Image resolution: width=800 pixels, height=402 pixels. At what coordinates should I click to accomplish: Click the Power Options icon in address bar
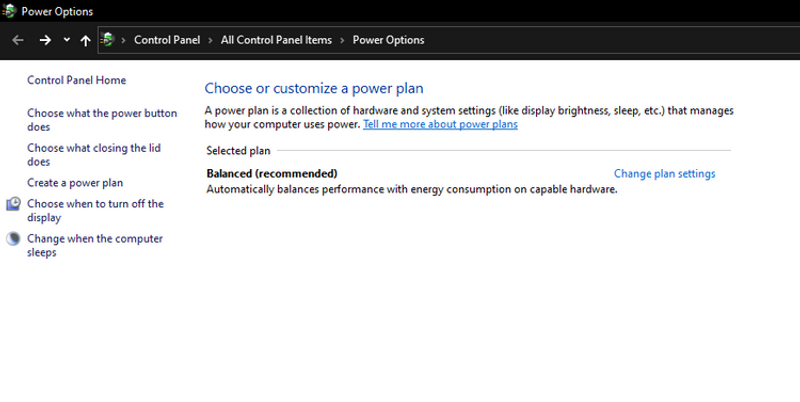[108, 40]
